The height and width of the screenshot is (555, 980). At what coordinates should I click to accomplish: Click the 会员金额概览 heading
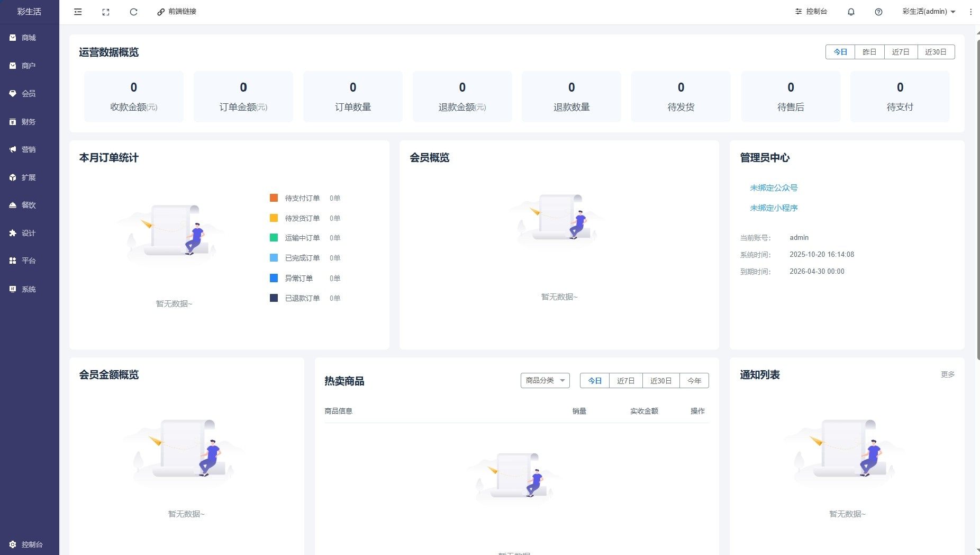click(109, 375)
